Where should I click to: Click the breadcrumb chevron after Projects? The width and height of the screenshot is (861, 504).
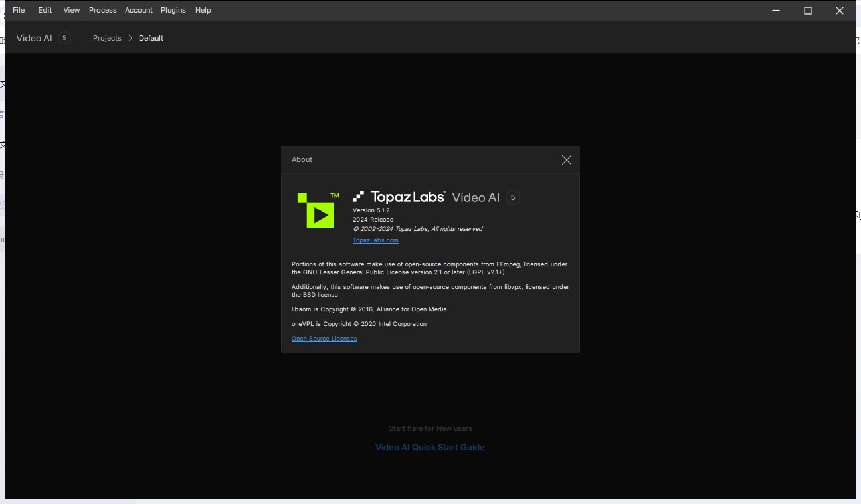click(130, 38)
